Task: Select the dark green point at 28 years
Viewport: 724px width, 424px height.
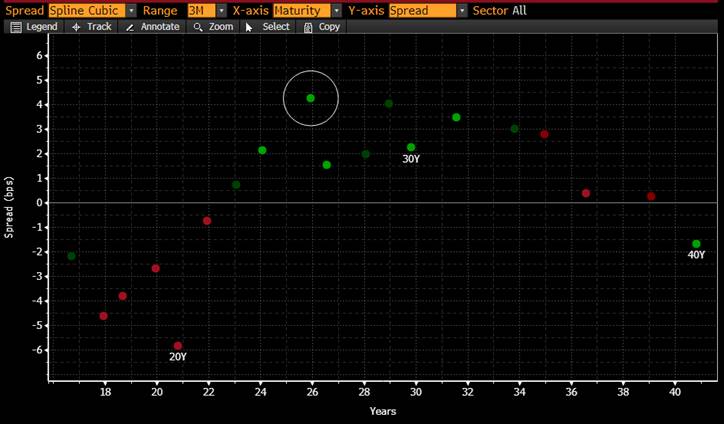Action: (366, 154)
